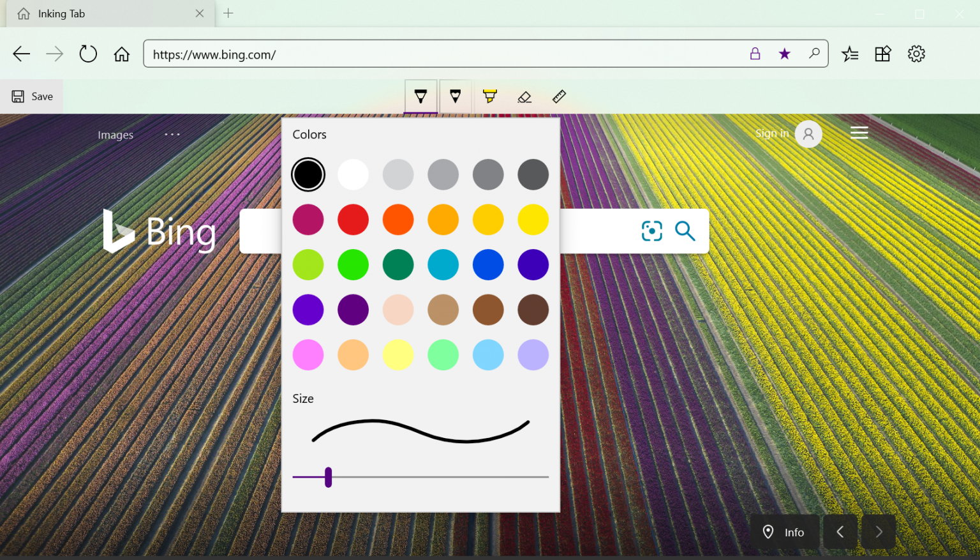Toggle the ruler tool
Screen dimensions: 980x560
pos(559,96)
